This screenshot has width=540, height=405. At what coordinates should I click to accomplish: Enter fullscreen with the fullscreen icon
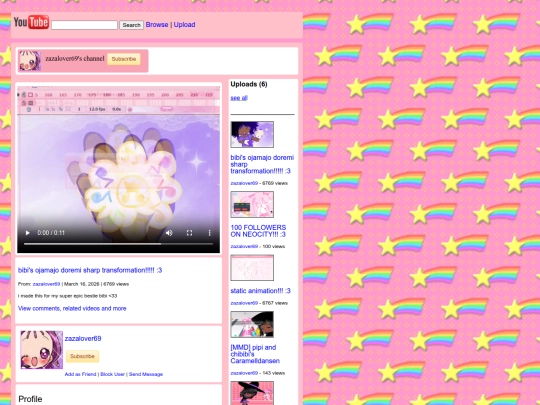(189, 233)
